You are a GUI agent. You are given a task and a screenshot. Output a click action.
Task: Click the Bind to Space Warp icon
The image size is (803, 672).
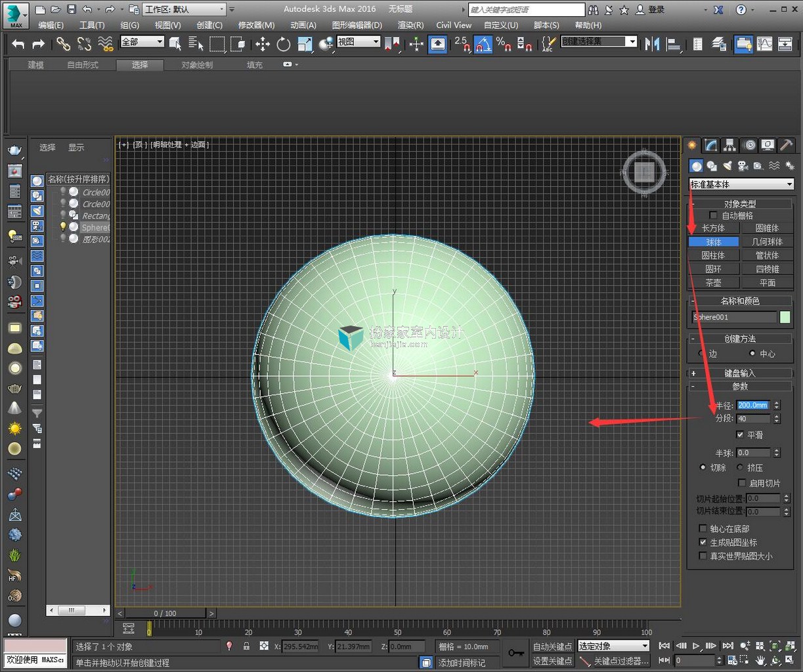(x=105, y=44)
